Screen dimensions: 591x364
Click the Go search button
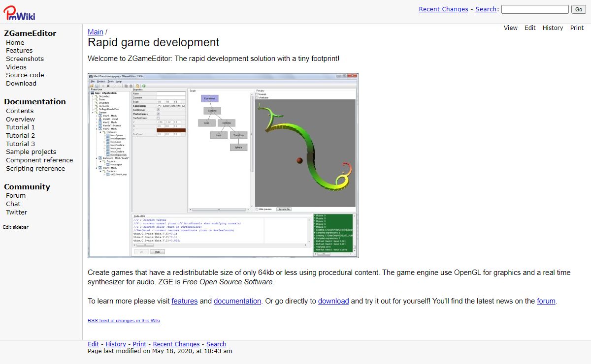[x=579, y=9]
